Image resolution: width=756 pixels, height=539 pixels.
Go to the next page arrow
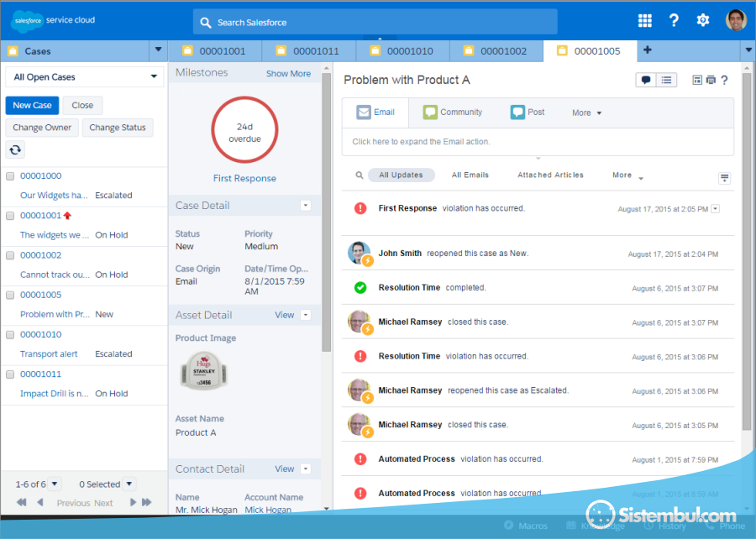pyautogui.click(x=133, y=502)
